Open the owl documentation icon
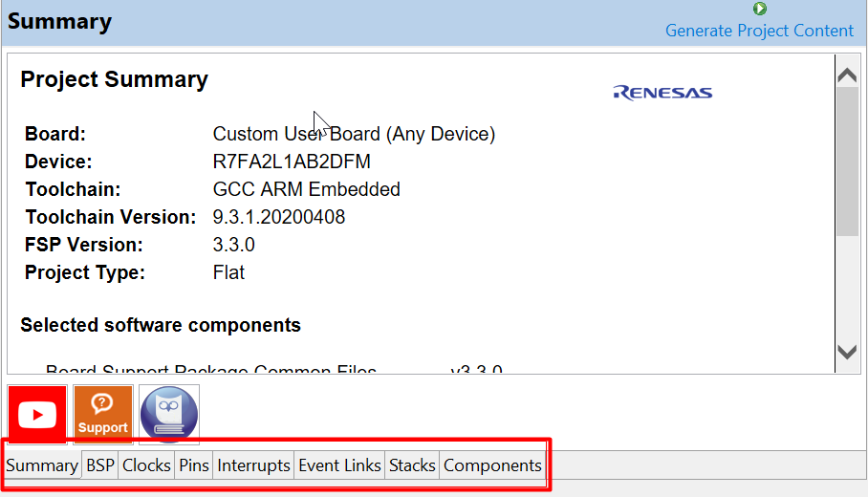 pos(169,415)
